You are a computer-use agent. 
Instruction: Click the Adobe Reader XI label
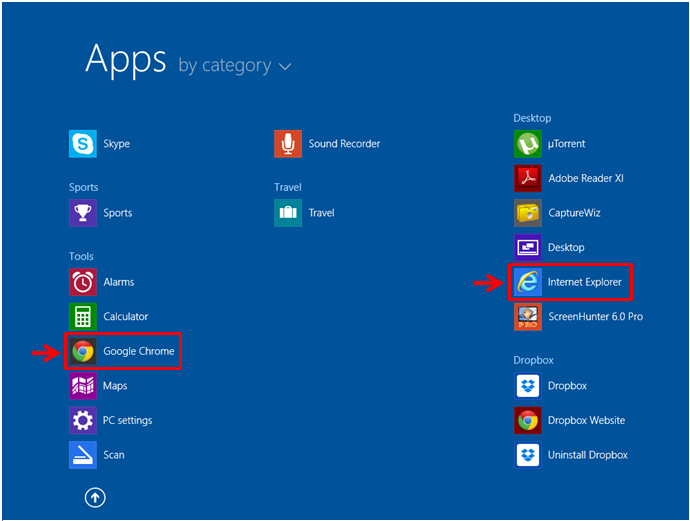point(586,178)
